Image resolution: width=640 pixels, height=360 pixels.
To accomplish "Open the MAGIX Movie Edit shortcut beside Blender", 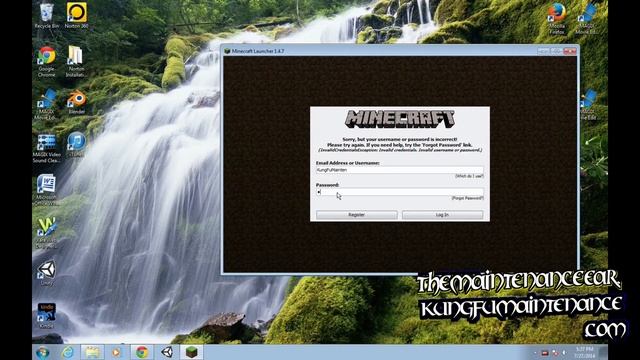I will tap(47, 104).
